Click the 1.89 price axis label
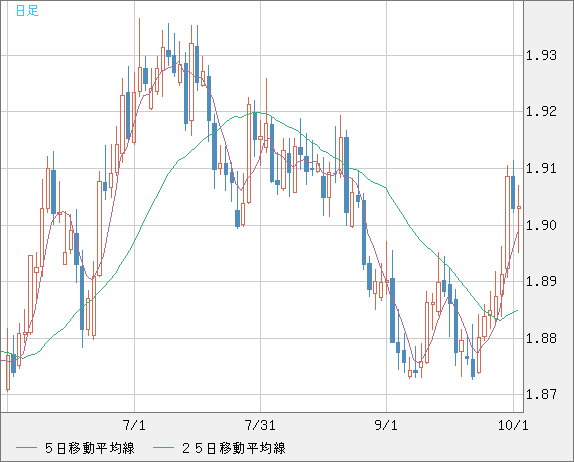This screenshot has width=574, height=462. [x=541, y=282]
